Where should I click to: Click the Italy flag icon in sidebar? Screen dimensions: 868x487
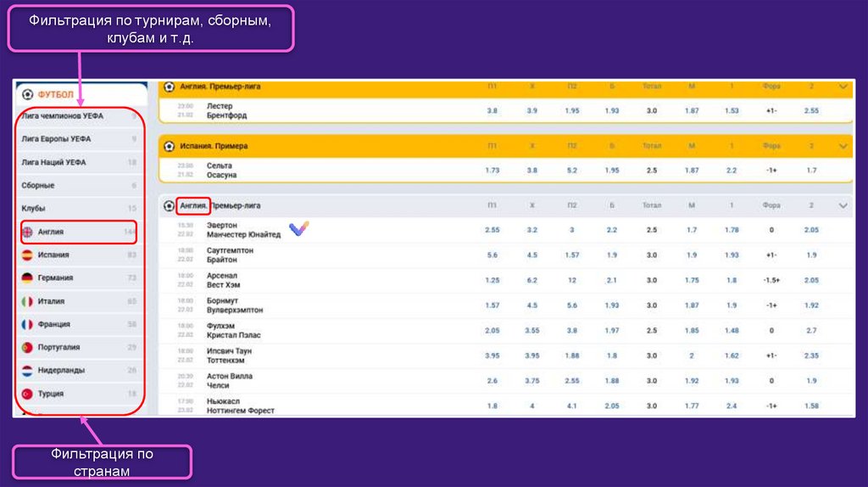tap(27, 301)
